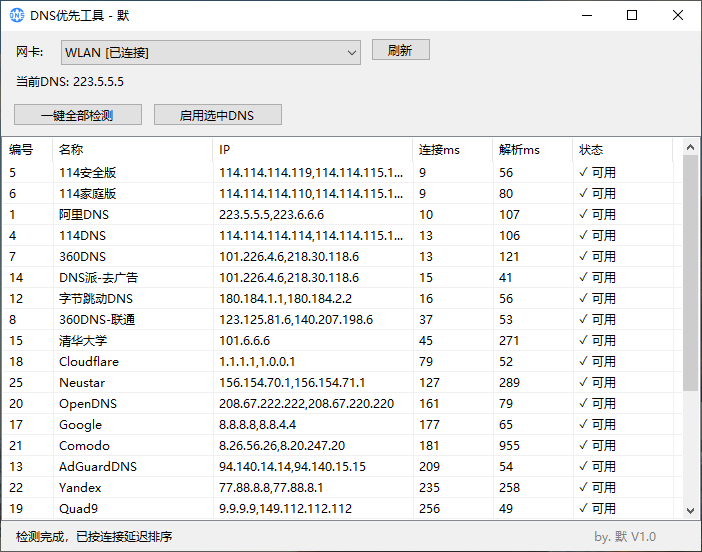The image size is (702, 552).
Task: Select the Comodo row
Action: point(342,446)
